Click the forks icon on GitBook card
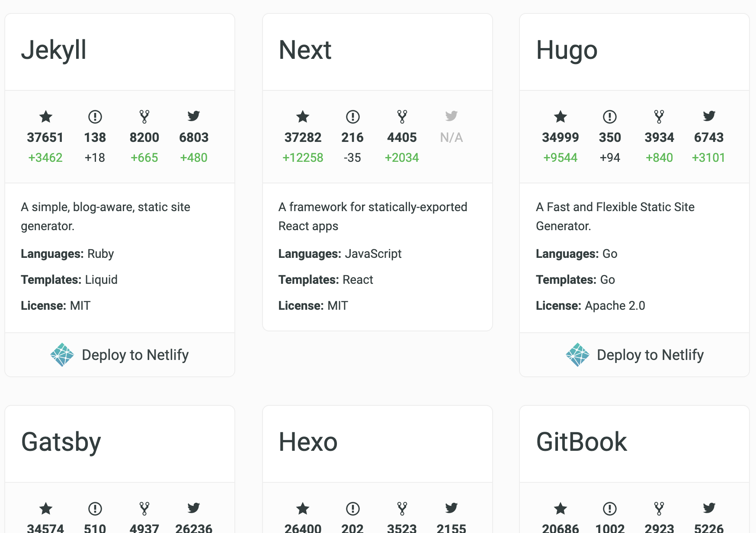The height and width of the screenshot is (533, 756). pyautogui.click(x=659, y=508)
